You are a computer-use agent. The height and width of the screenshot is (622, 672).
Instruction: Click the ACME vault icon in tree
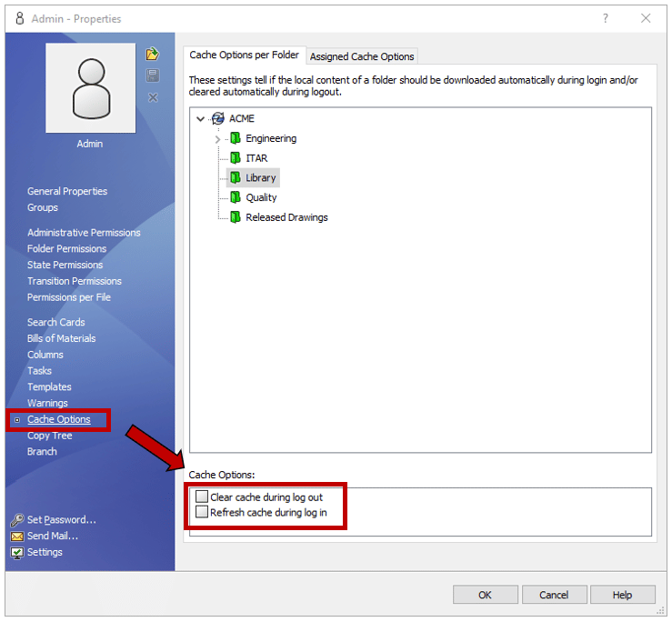tap(218, 118)
